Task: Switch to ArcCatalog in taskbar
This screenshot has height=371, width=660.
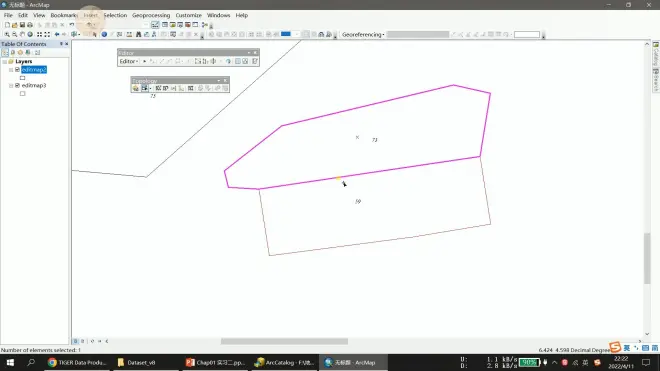Action: pyautogui.click(x=285, y=363)
